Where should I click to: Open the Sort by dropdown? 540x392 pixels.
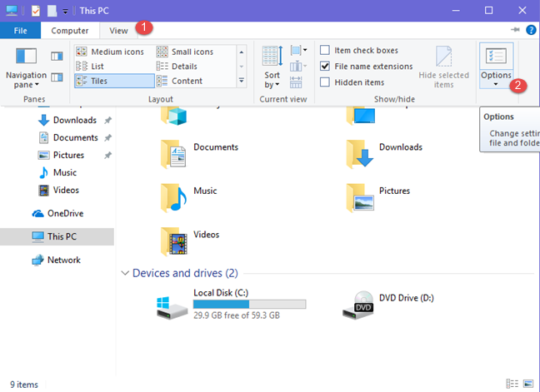coord(272,67)
